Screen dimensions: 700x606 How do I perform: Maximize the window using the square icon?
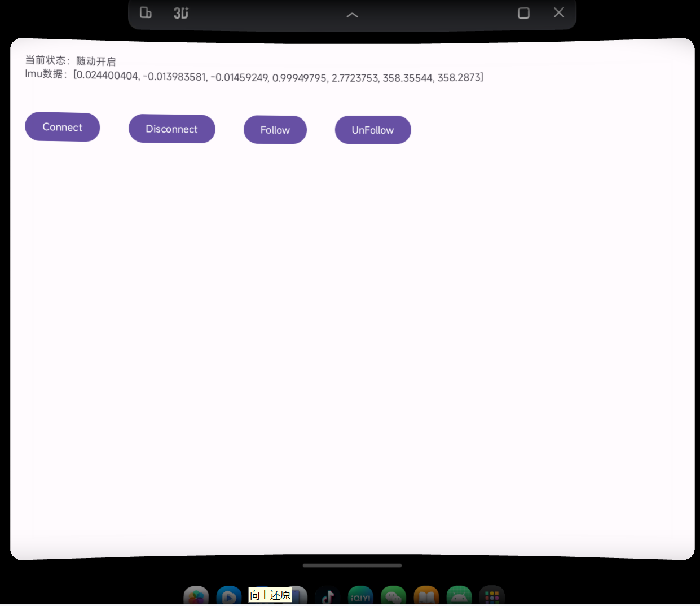(523, 13)
